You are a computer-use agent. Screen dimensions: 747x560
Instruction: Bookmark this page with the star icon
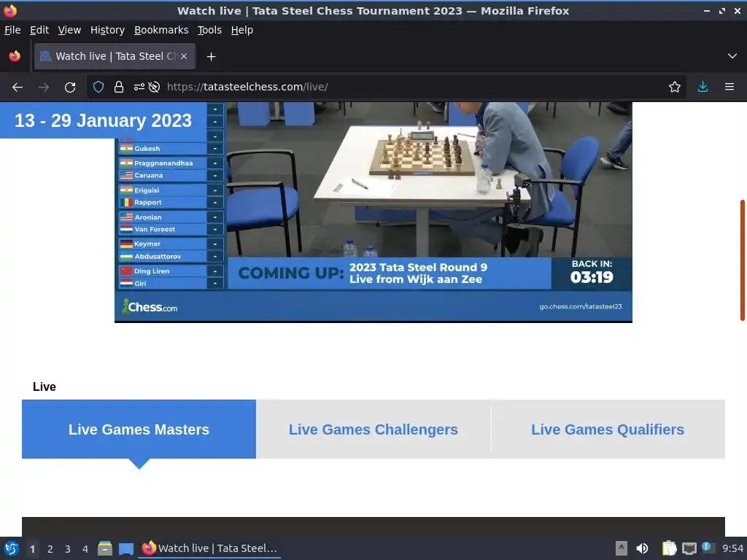click(675, 87)
